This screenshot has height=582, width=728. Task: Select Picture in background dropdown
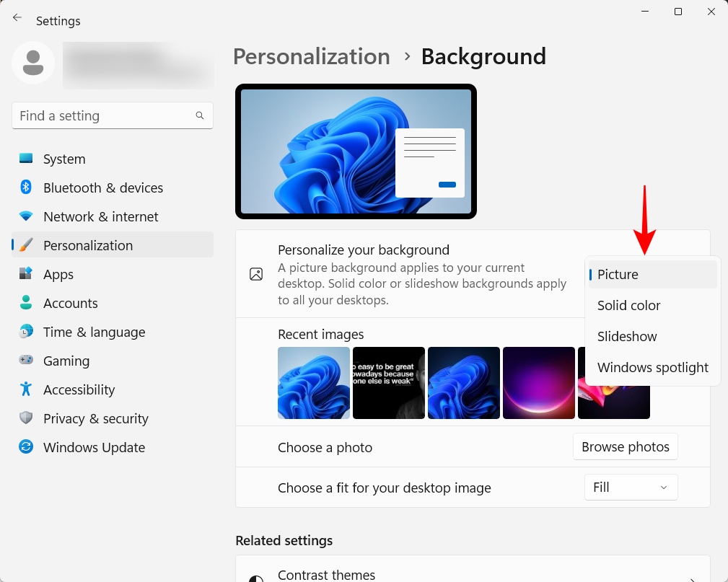[652, 274]
